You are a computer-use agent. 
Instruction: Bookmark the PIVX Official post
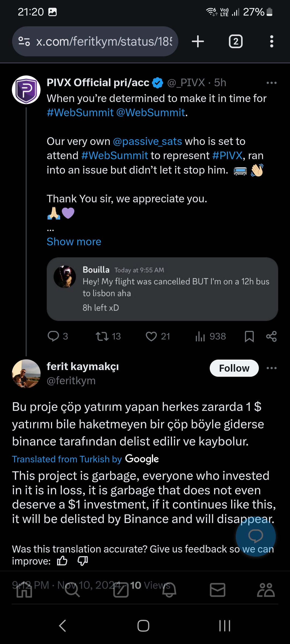[x=249, y=336]
